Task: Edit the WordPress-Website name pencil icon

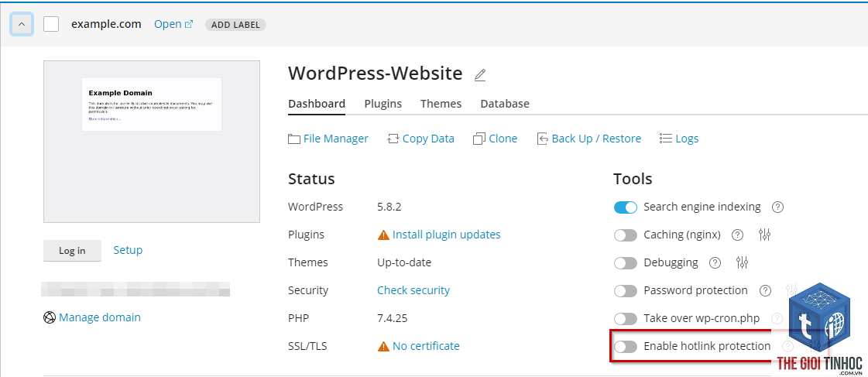Action: coord(480,75)
